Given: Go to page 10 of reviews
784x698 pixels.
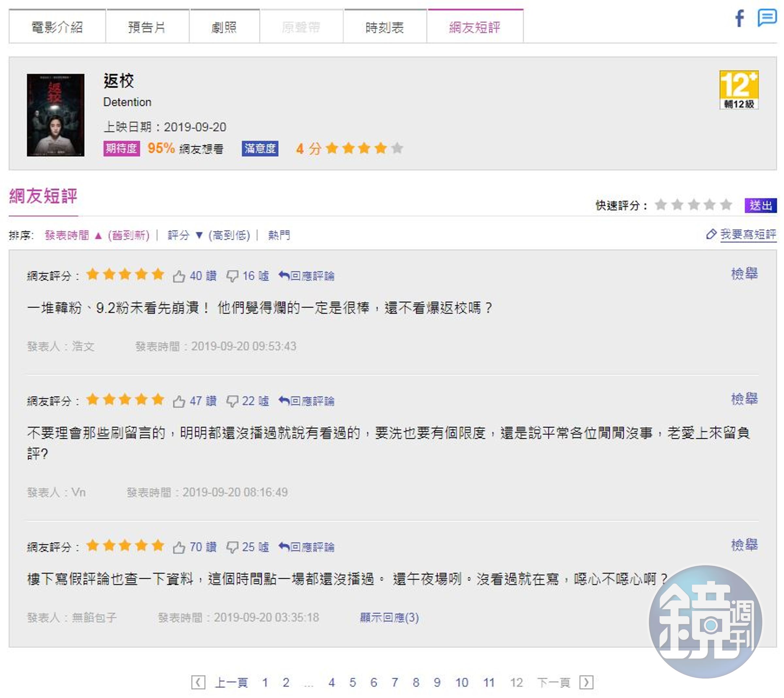Looking at the screenshot, I should [x=462, y=683].
